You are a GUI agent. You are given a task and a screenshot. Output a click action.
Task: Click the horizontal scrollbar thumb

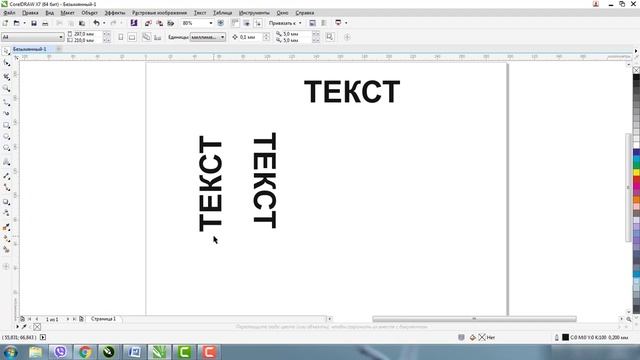coord(474,319)
